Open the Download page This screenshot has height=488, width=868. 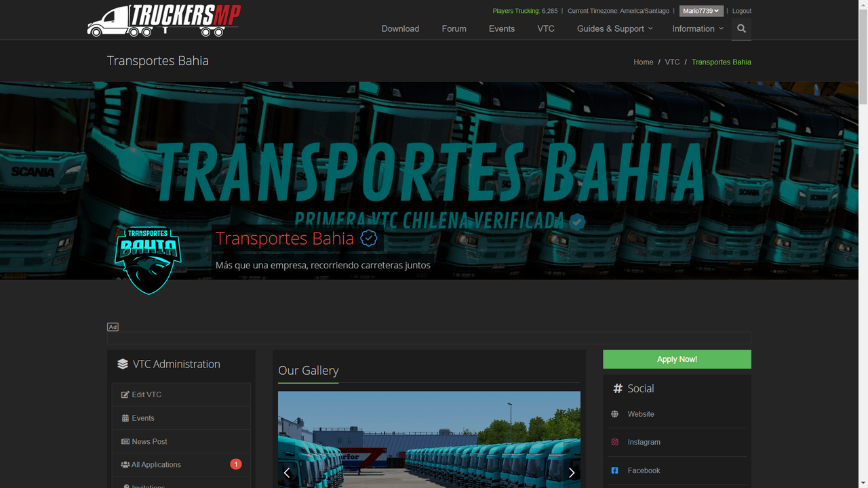tap(400, 28)
